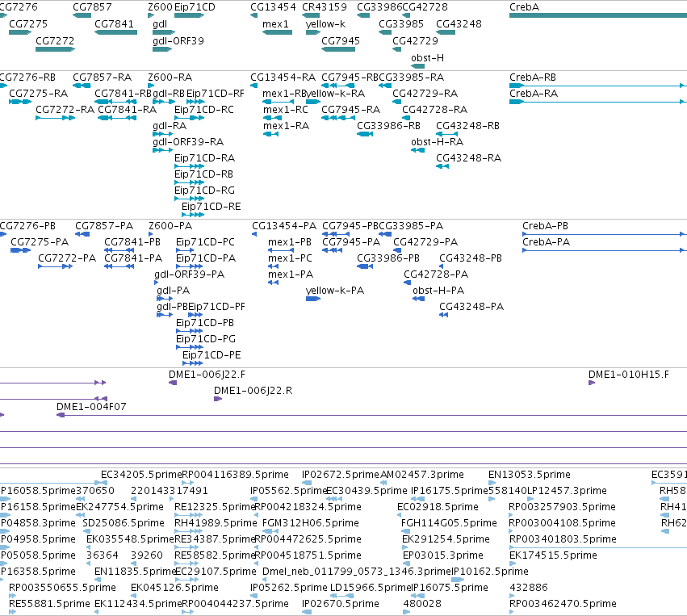Click the DME1-010H15.F label
The height and width of the screenshot is (616, 687).
[x=628, y=375]
